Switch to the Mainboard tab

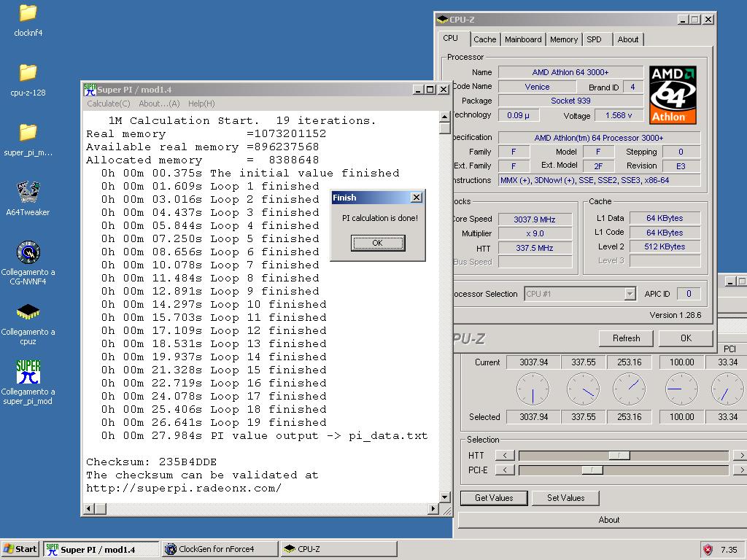(x=523, y=39)
